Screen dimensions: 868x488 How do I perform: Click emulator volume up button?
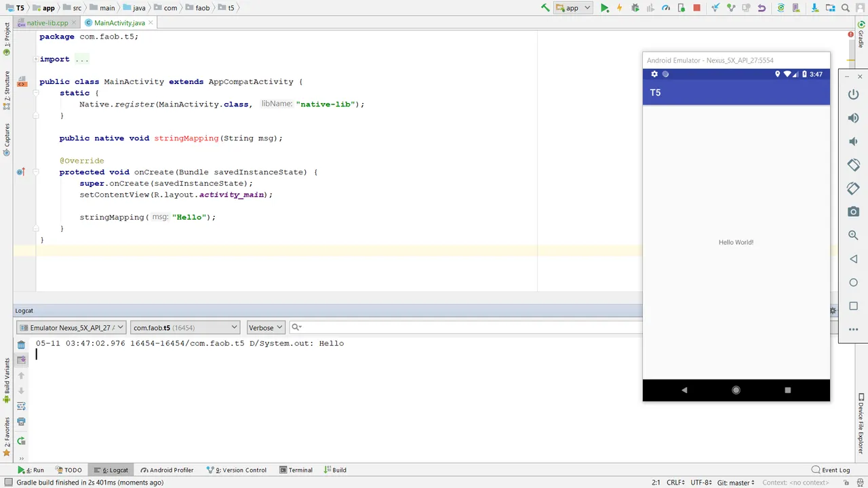(x=853, y=118)
